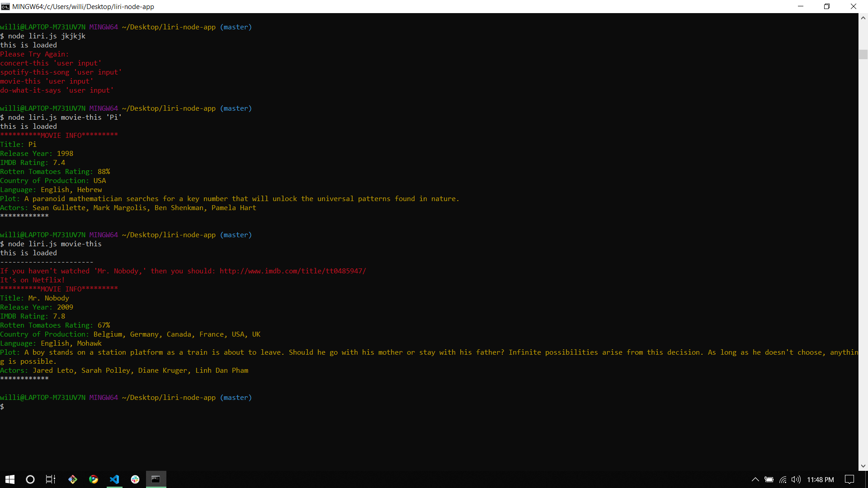868x488 pixels.
Task: Open the Windows Start menu
Action: click(x=9, y=479)
